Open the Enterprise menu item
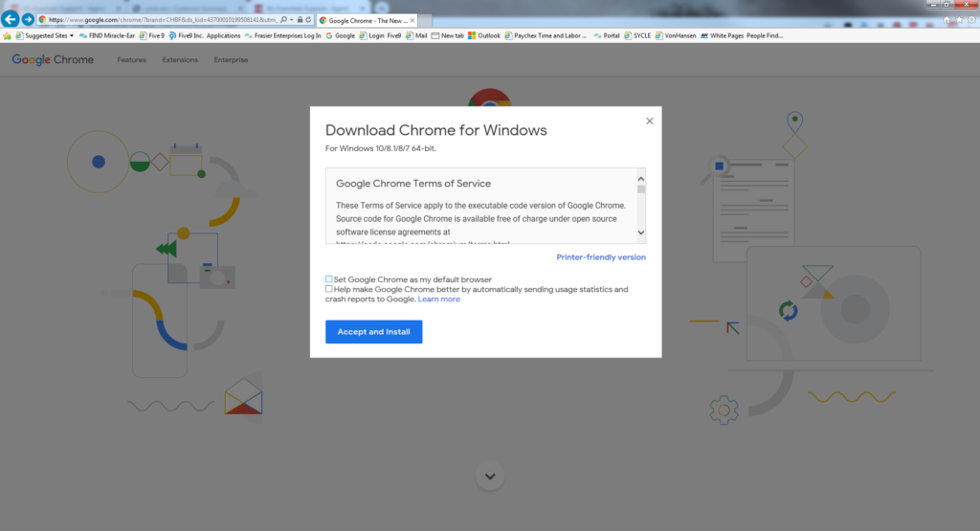 point(231,60)
